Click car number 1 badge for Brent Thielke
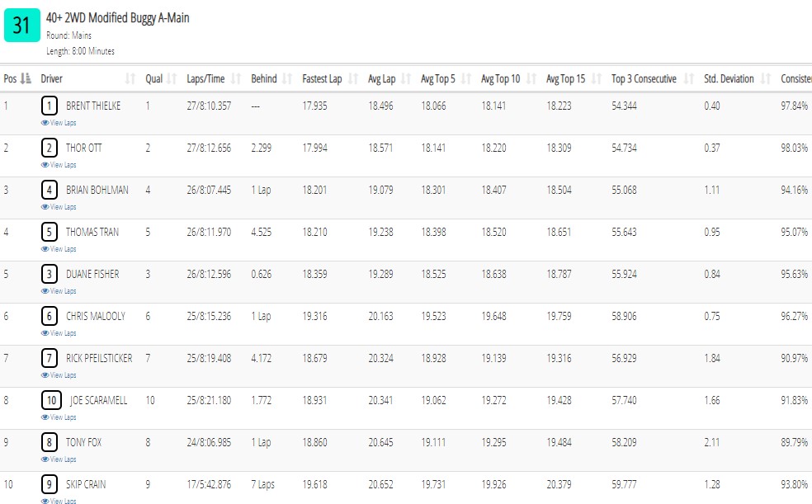The height and width of the screenshot is (504, 812). tap(50, 106)
